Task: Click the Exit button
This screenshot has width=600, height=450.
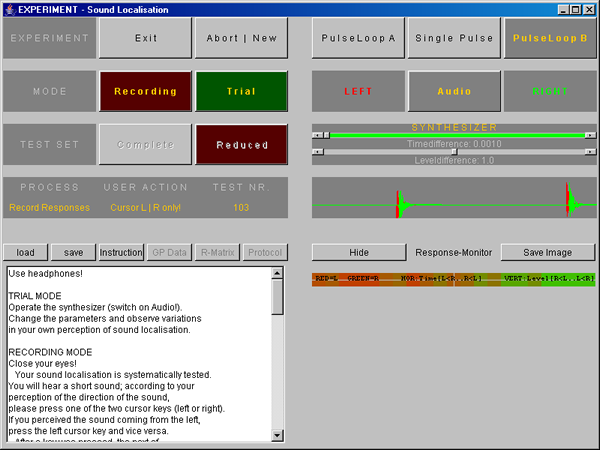Action: (x=145, y=38)
